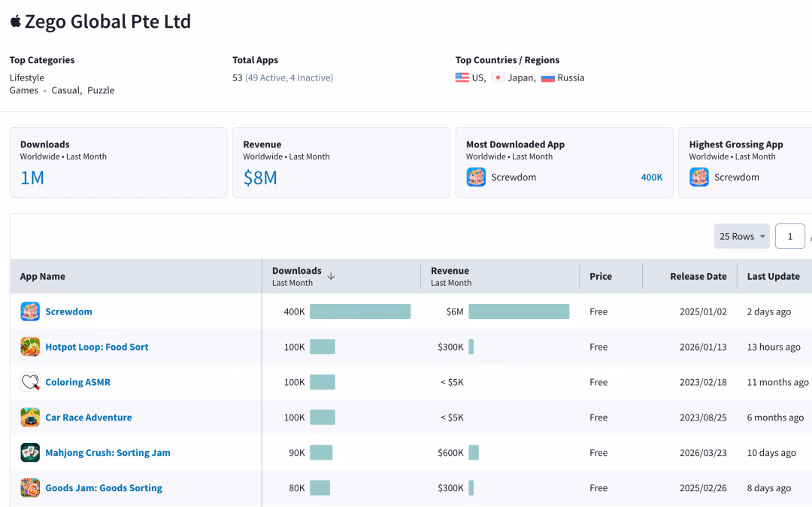The width and height of the screenshot is (812, 507).
Task: Click the US flag icon
Action: [462, 77]
